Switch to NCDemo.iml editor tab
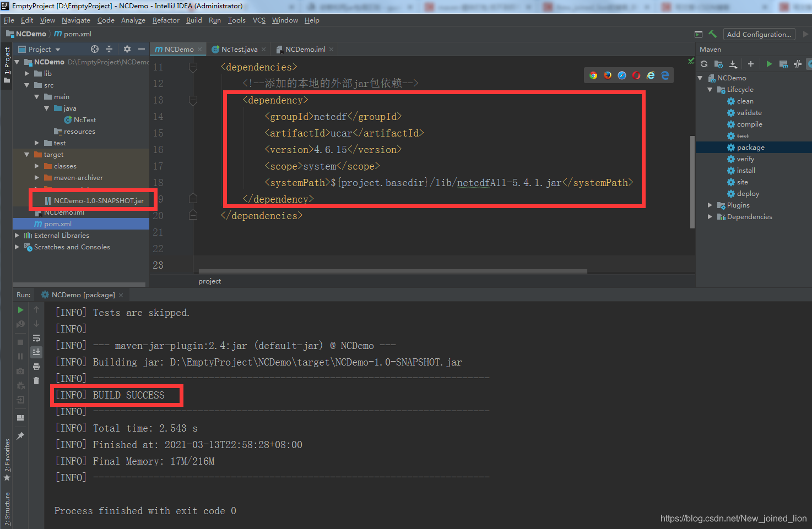Image resolution: width=812 pixels, height=529 pixels. (305, 50)
